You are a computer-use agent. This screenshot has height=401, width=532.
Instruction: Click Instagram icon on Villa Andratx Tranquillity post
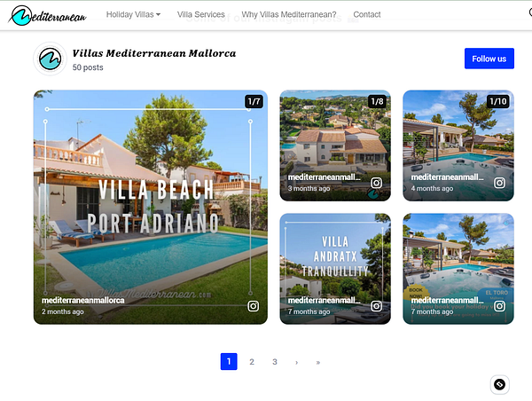(x=376, y=306)
